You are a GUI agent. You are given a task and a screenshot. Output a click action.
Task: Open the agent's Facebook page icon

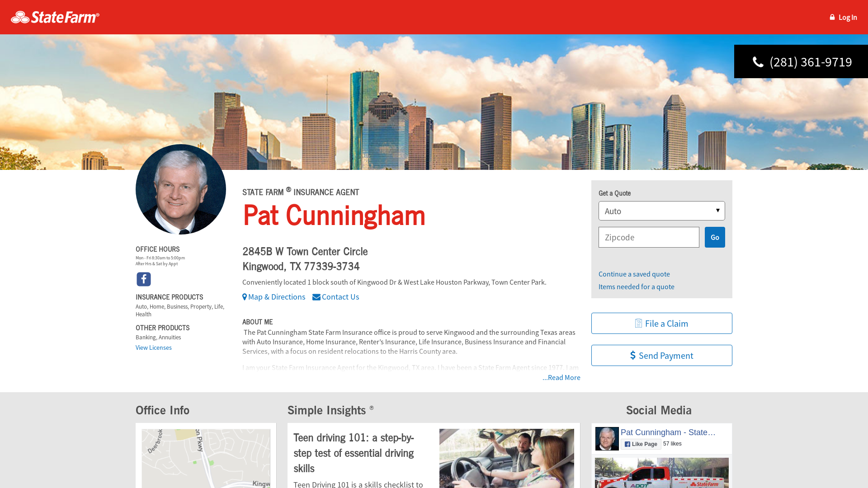pyautogui.click(x=144, y=279)
